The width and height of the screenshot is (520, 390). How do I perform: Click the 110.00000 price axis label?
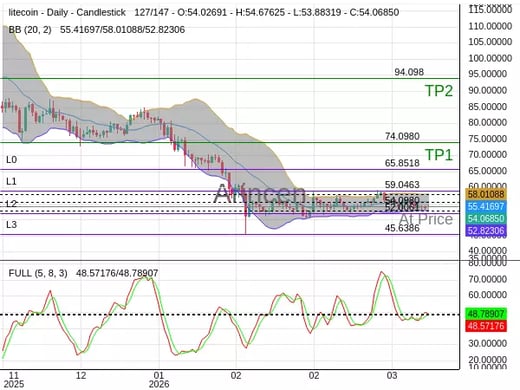[490, 26]
